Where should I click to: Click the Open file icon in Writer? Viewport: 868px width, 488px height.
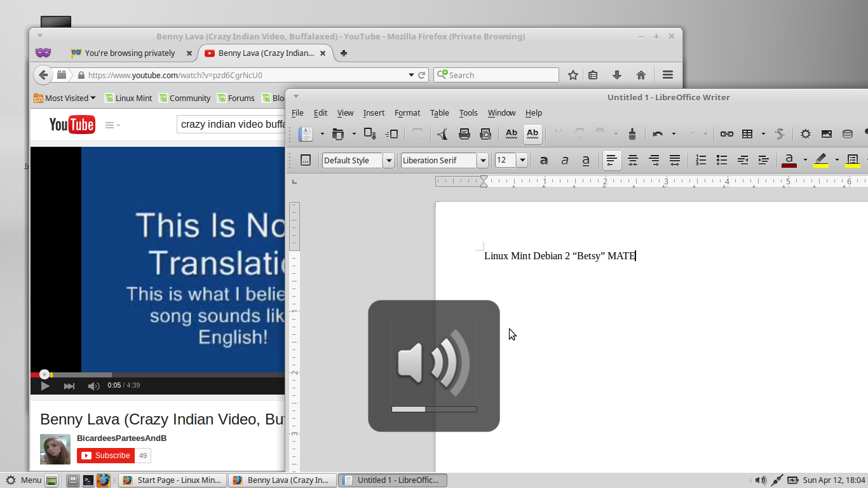(338, 134)
